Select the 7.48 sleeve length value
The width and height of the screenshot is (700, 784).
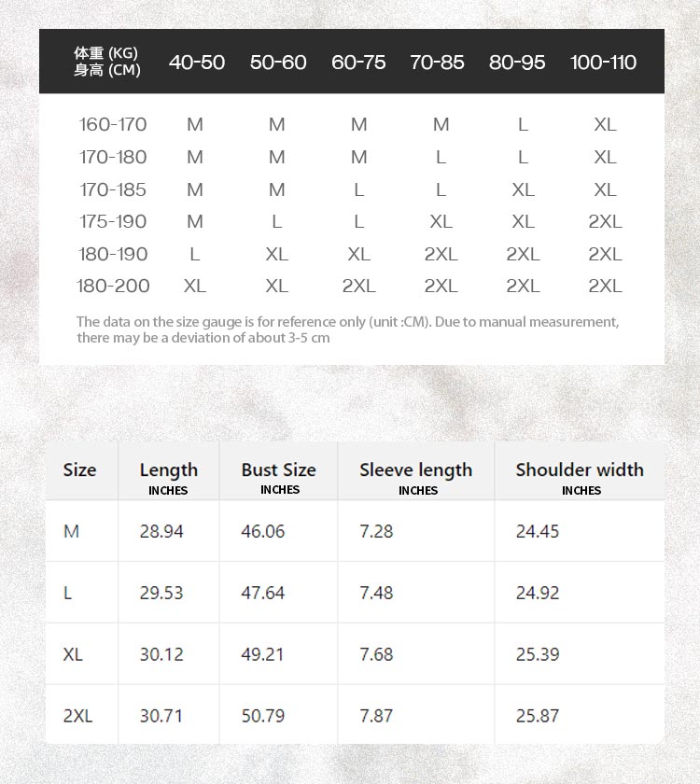pyautogui.click(x=376, y=593)
